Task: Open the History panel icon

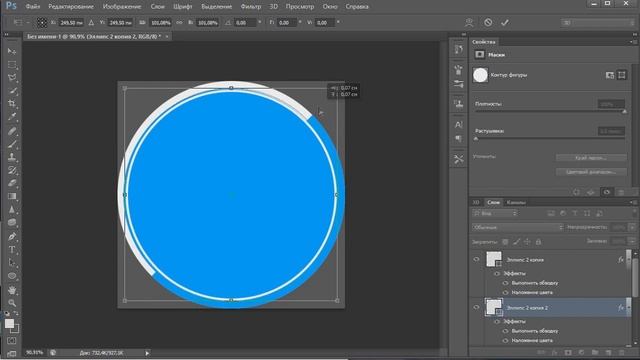Action: click(458, 50)
